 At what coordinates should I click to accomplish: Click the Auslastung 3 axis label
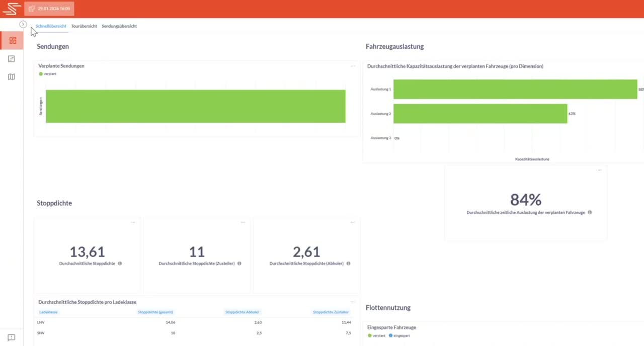tap(380, 138)
